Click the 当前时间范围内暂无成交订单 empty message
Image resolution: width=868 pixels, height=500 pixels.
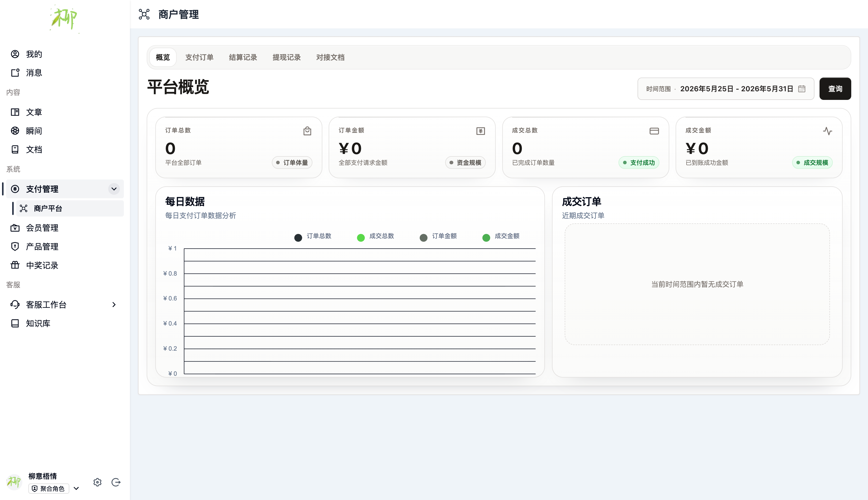coord(697,284)
